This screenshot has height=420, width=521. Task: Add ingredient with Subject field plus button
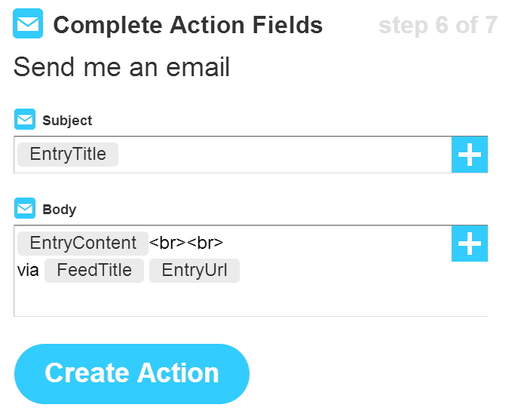tap(470, 155)
